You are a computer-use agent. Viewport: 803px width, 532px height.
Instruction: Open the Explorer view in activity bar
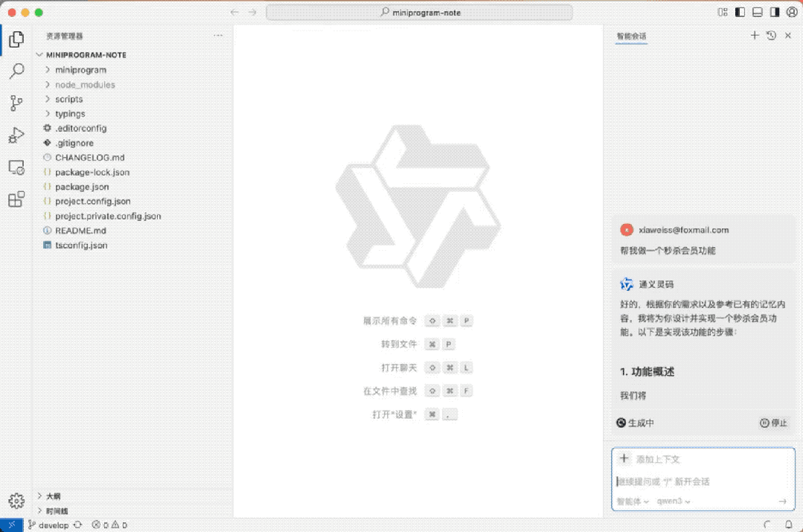click(x=16, y=39)
